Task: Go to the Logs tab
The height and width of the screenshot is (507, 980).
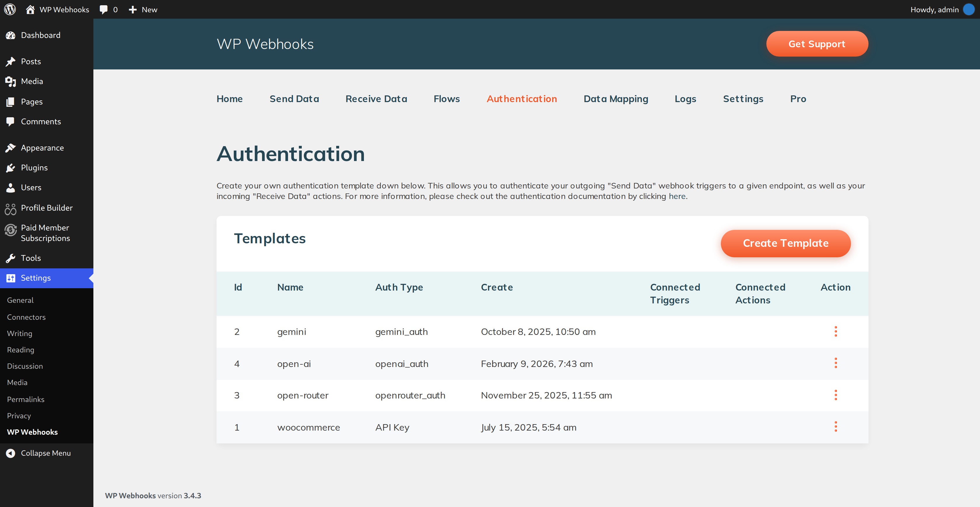Action: coord(685,99)
